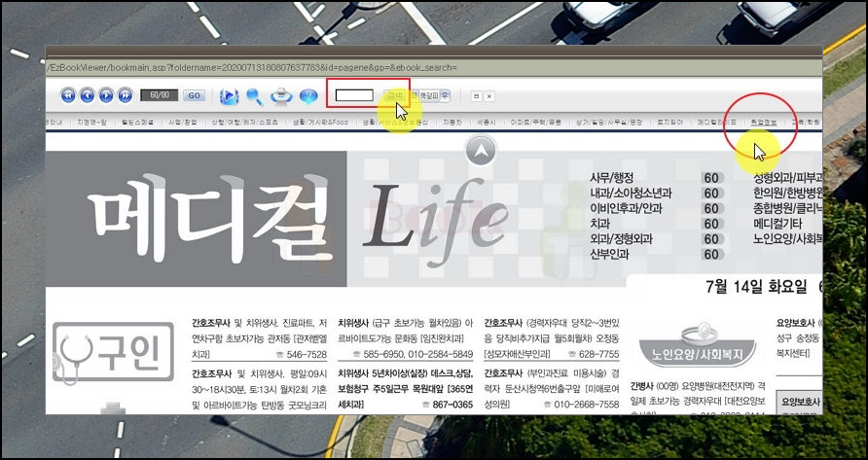
Task: Click the 7월 14일 화요일 date text
Action: 757,287
